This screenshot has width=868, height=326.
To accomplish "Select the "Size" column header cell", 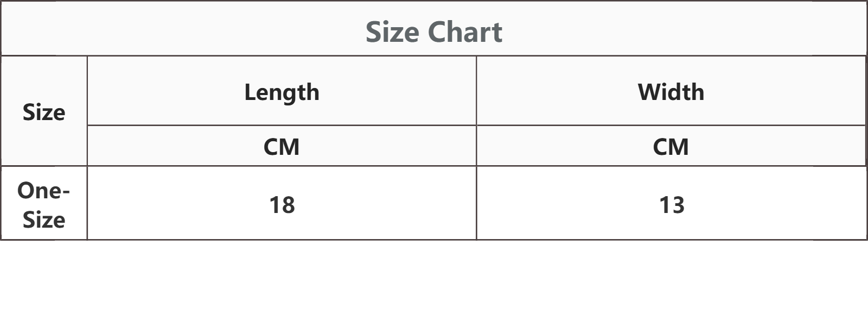I will (x=44, y=112).
